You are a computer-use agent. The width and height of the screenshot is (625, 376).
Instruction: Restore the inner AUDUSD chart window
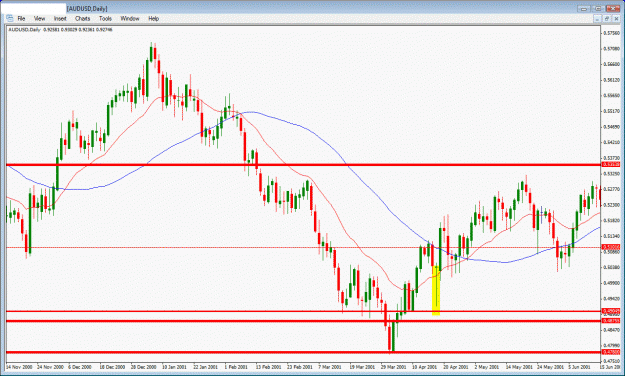[607, 19]
